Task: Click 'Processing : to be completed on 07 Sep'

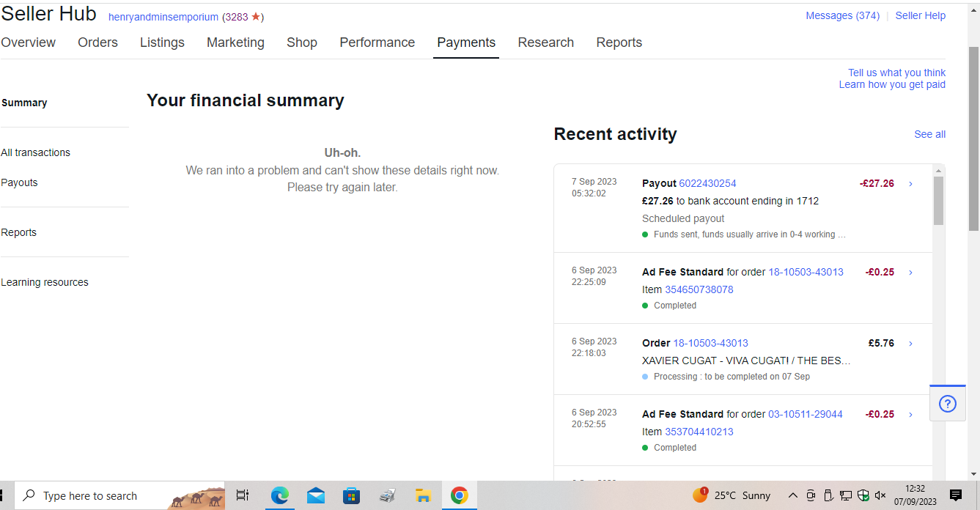Action: click(732, 377)
